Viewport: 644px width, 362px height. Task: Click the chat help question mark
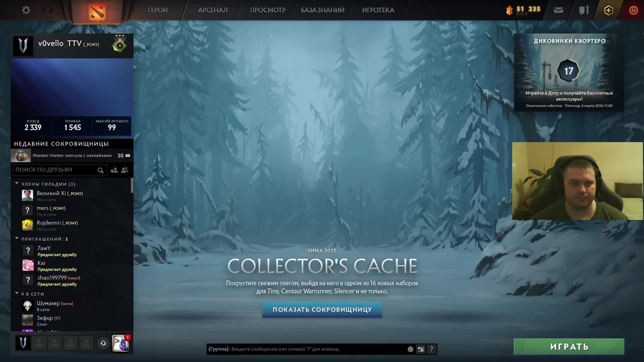pyautogui.click(x=431, y=349)
